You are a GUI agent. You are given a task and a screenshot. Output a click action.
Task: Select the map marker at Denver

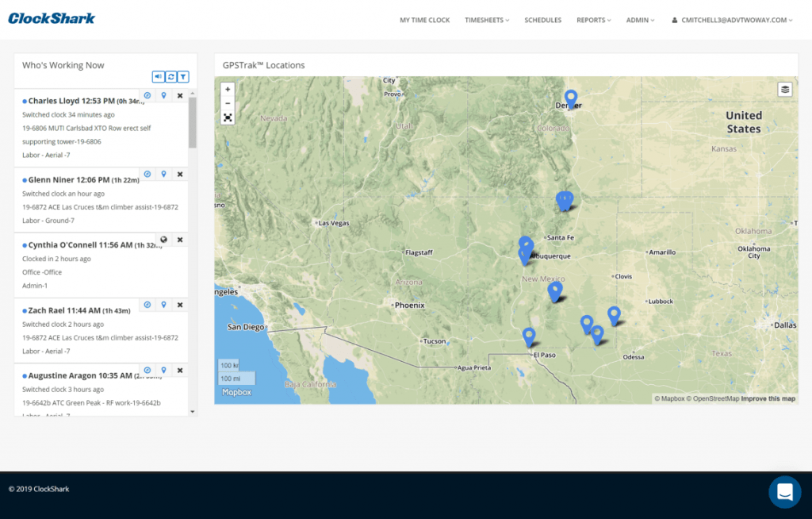coord(571,98)
